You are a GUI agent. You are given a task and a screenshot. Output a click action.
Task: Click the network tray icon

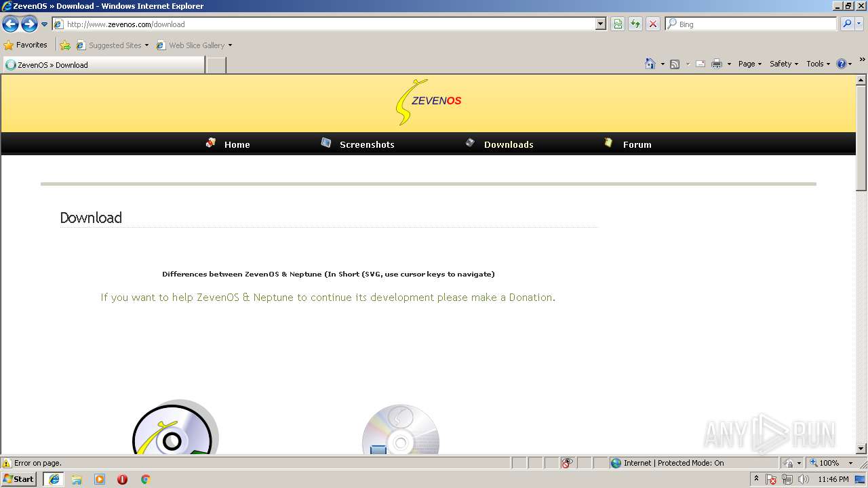tap(787, 479)
